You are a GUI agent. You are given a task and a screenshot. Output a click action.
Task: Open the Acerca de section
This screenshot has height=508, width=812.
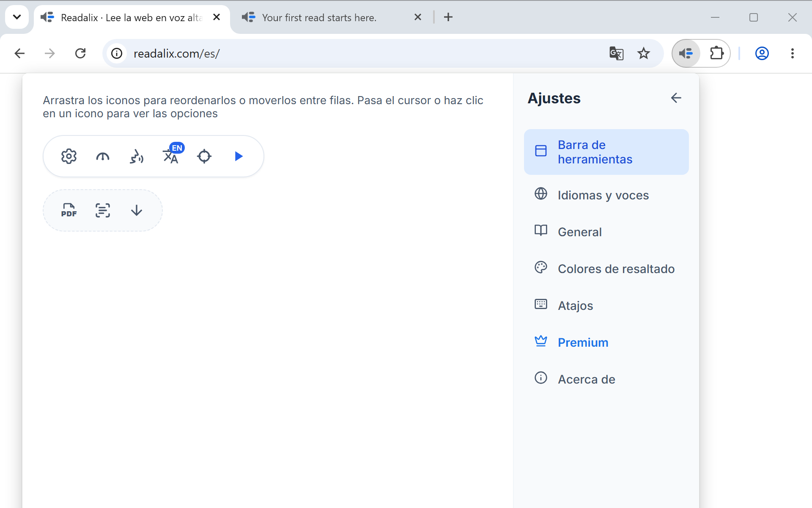click(606, 379)
